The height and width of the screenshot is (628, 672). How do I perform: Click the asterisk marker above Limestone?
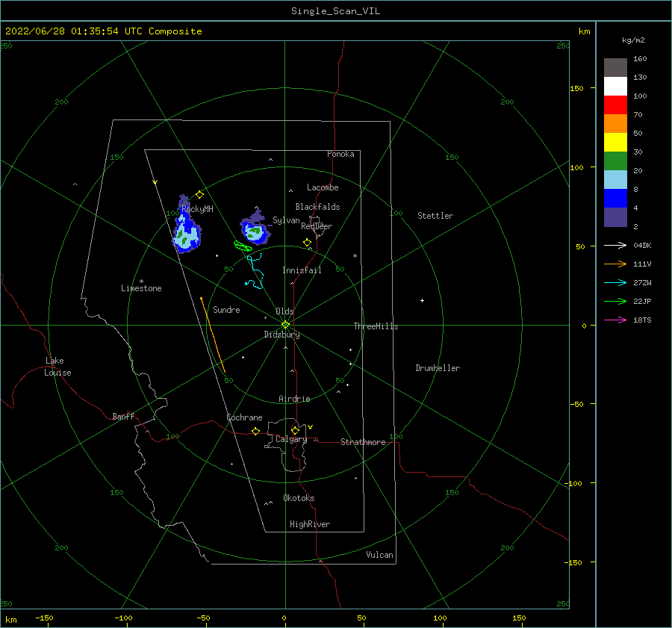click(141, 282)
